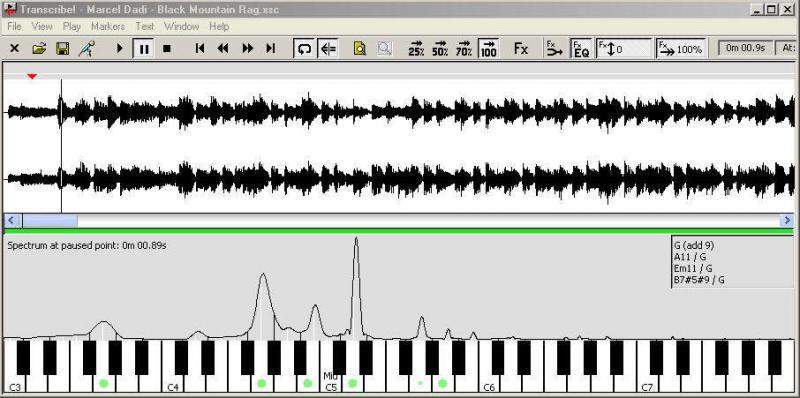Save the transcription with floppy disk icon

click(63, 48)
